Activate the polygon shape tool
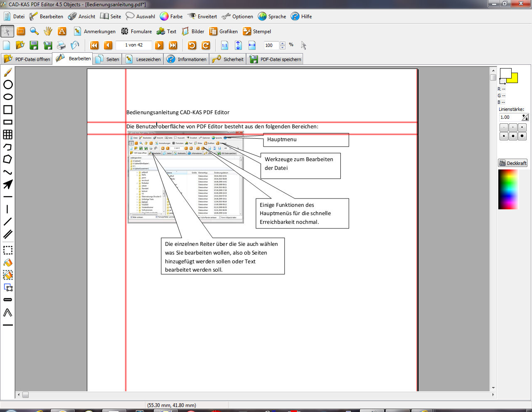This screenshot has width=532, height=412. pos(7,159)
